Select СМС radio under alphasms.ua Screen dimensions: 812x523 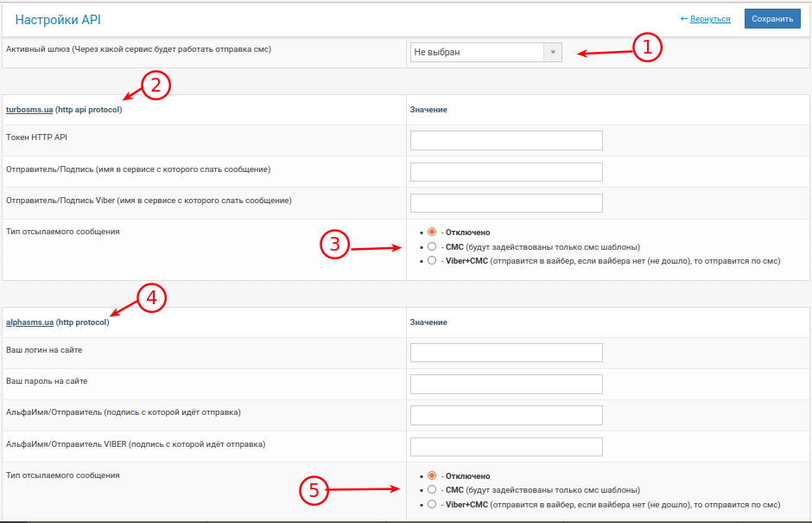pos(432,489)
